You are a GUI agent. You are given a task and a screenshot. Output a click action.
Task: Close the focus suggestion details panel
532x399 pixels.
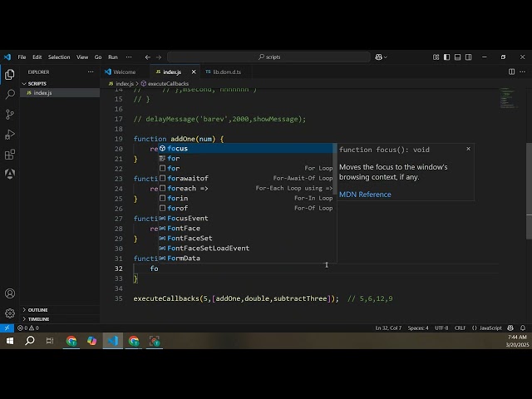point(468,149)
